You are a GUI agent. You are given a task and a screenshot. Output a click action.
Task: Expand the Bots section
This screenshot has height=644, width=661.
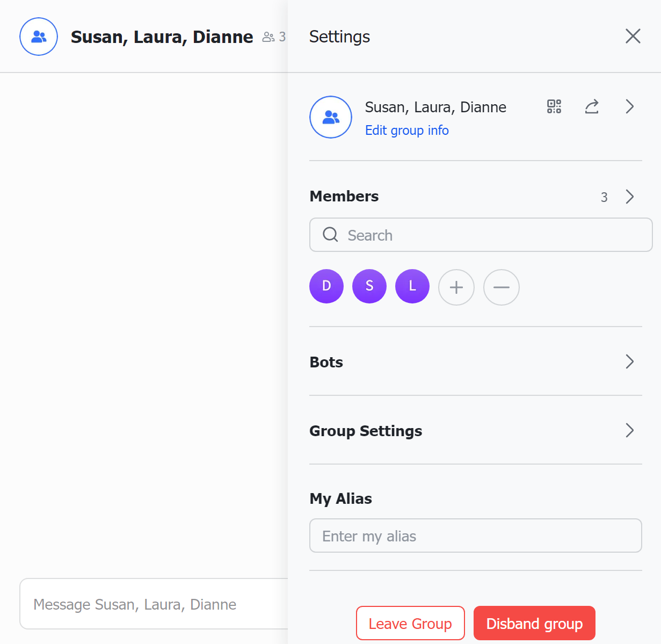coord(630,361)
